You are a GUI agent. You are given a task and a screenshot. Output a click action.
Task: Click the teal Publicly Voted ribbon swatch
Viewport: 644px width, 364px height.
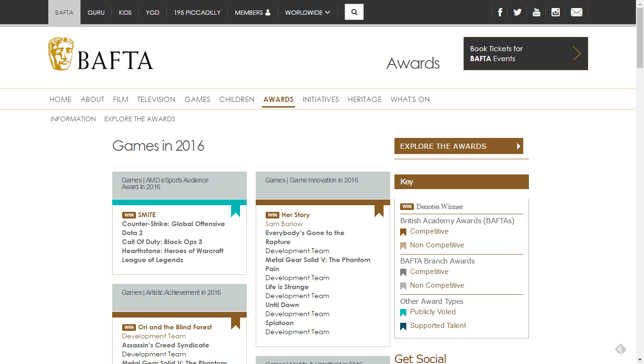403,312
